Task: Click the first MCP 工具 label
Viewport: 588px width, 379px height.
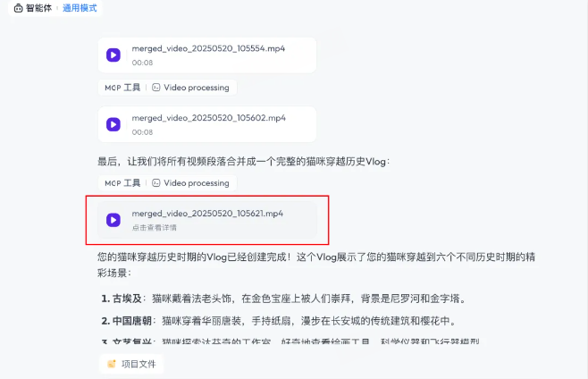Action: 122,88
